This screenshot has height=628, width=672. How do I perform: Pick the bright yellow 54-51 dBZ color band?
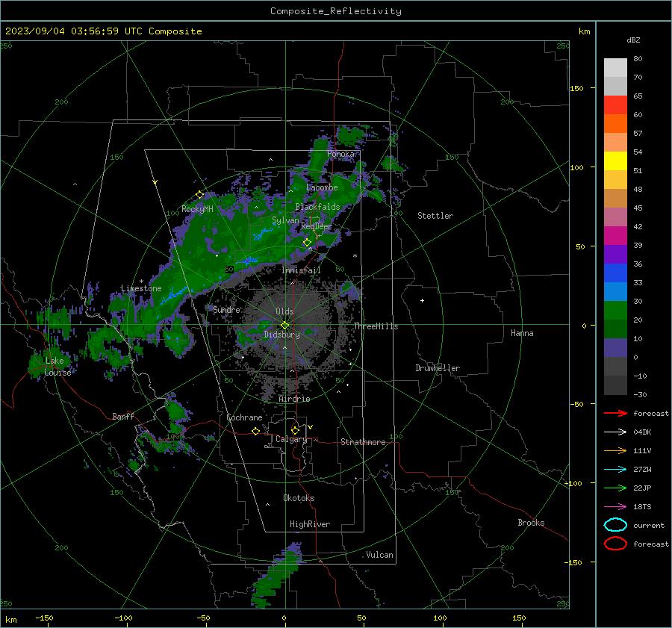[615, 161]
